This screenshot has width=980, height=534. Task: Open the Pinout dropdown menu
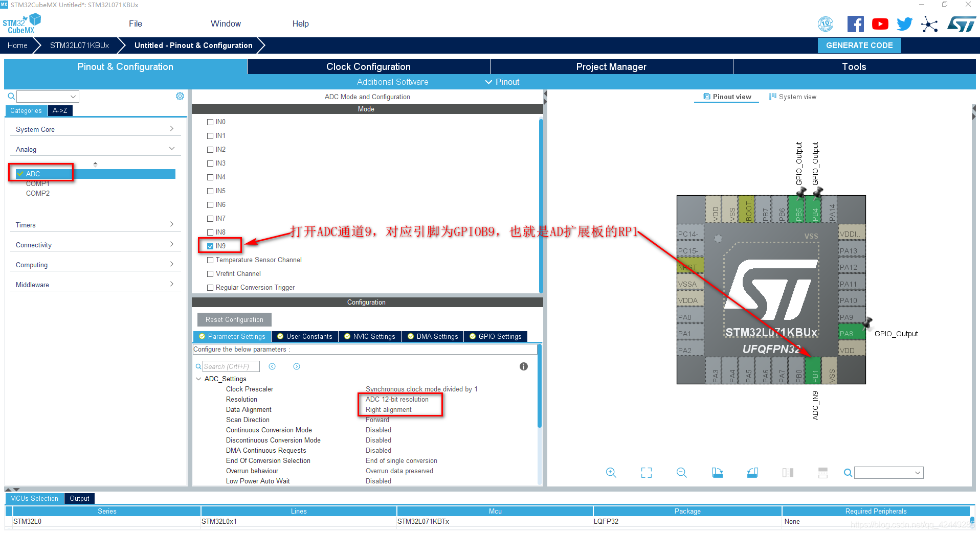[502, 82]
